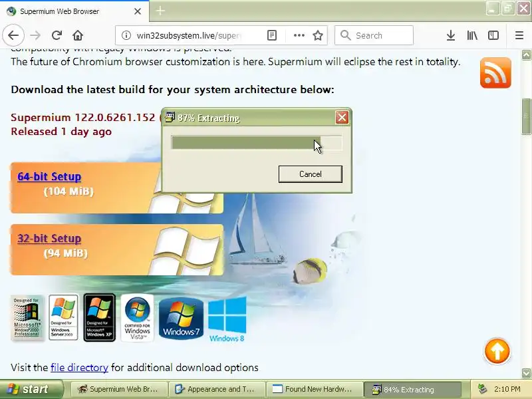Click the orange RSS feed icon

pyautogui.click(x=495, y=72)
